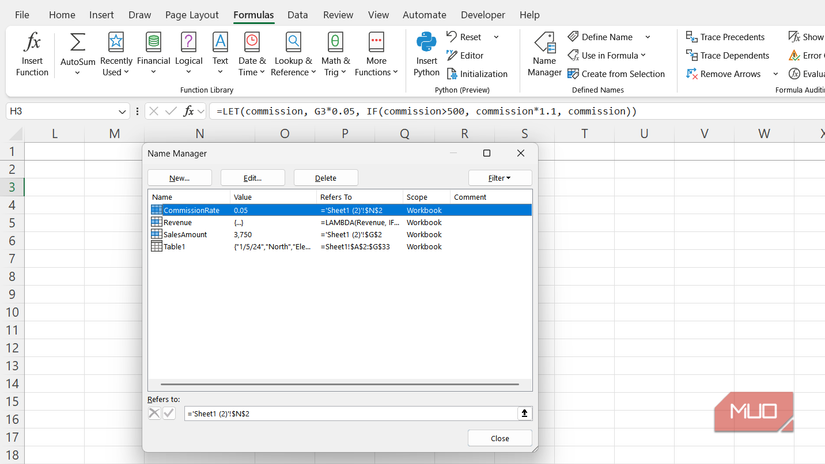
Task: Click the New... button in Name Manager
Action: 179,178
